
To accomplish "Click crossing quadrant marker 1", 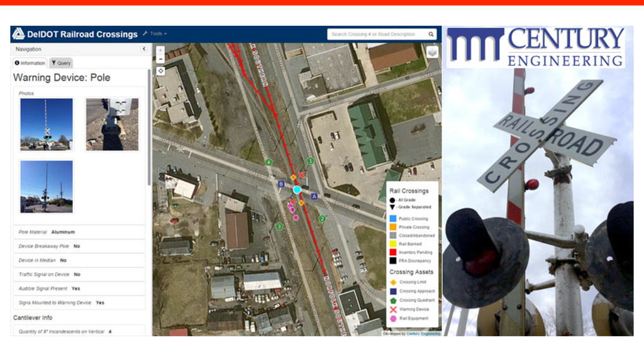I will 311,161.
